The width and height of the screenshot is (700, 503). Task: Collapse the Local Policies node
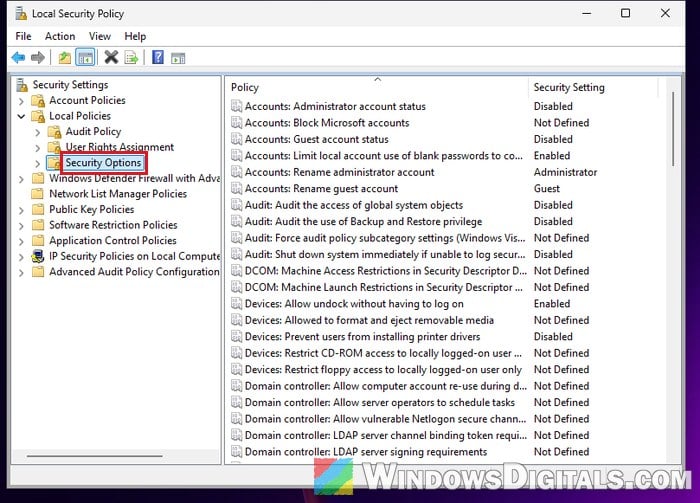pos(21,116)
